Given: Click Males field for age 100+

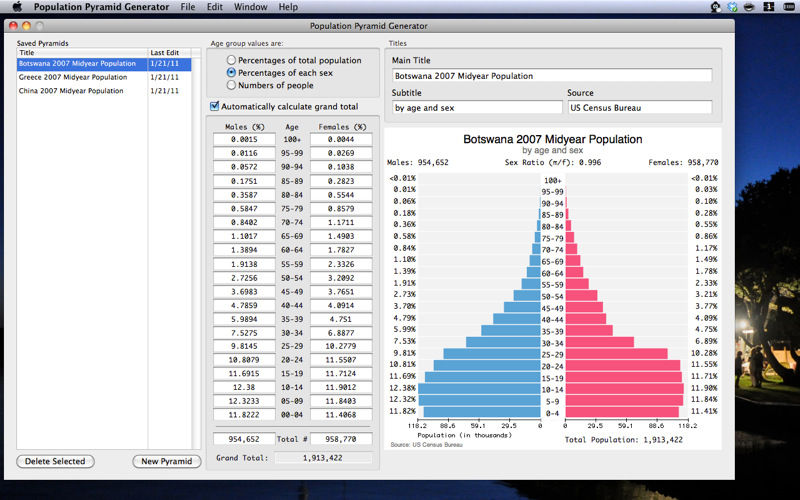Looking at the screenshot, I should [244, 139].
